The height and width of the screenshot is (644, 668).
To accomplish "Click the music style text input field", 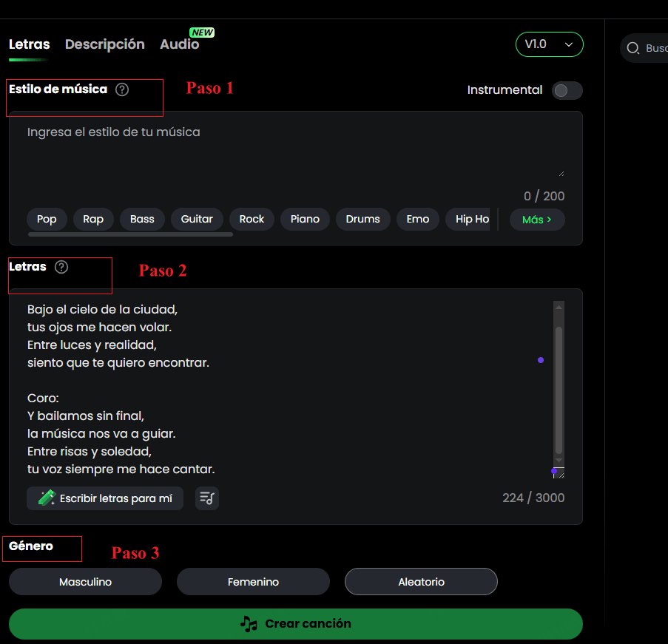I will click(294, 148).
